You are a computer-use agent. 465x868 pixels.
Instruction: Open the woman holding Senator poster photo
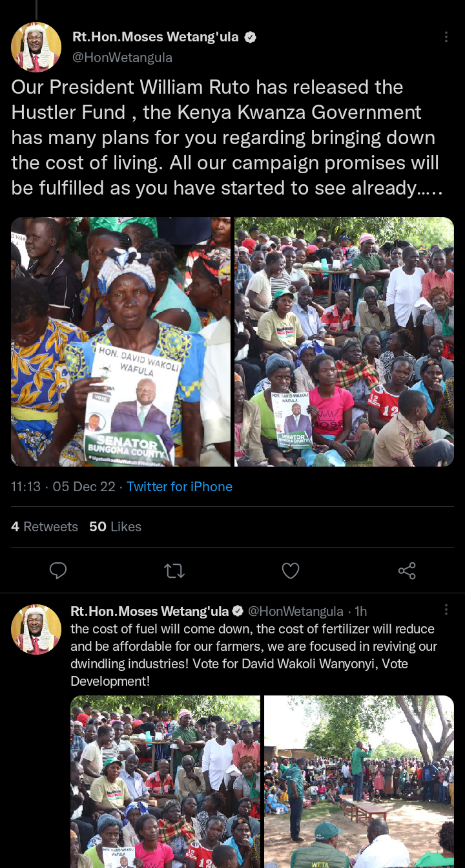121,342
